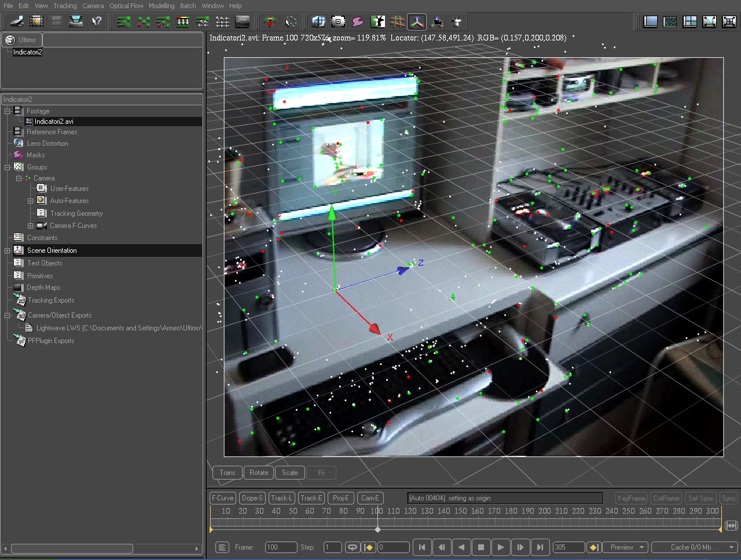
Task: Open the F-Curve editor button
Action: pyautogui.click(x=222, y=498)
